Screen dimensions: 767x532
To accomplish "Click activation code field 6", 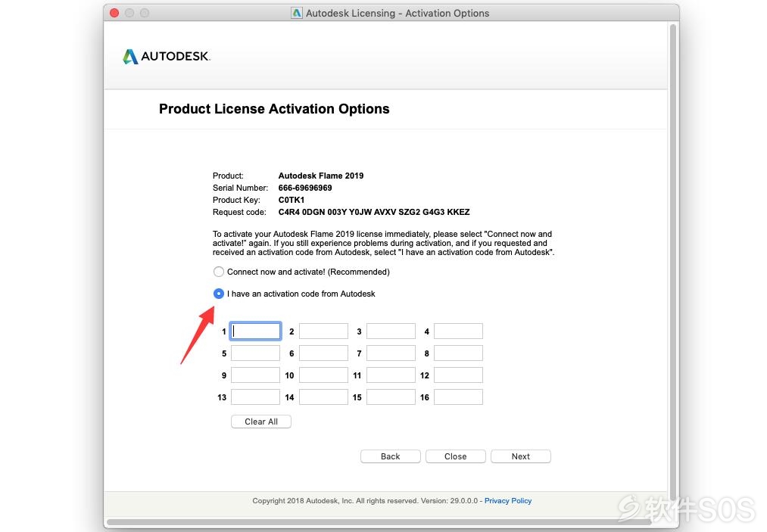I will [x=323, y=353].
